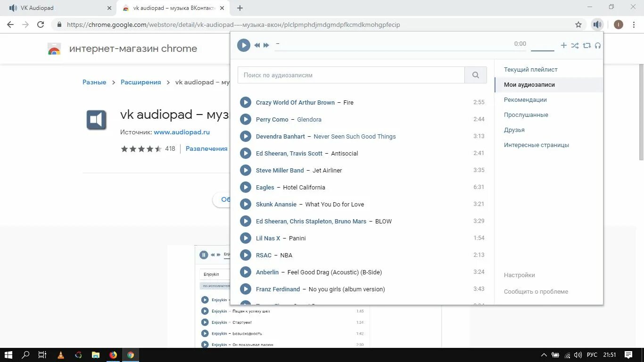The height and width of the screenshot is (362, 644).
Task: Click the Chrome Web Store logo
Action: pos(54,49)
